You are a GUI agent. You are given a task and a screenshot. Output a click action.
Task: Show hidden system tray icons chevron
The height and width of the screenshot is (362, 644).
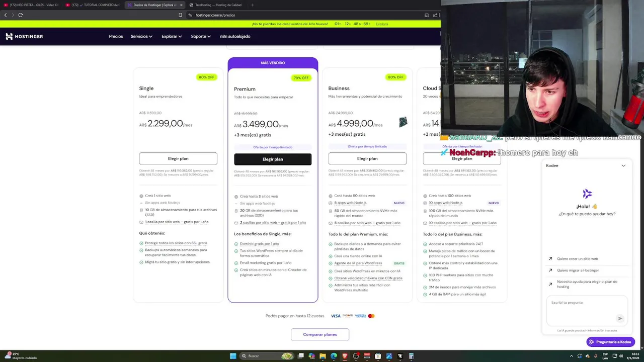pyautogui.click(x=572, y=356)
